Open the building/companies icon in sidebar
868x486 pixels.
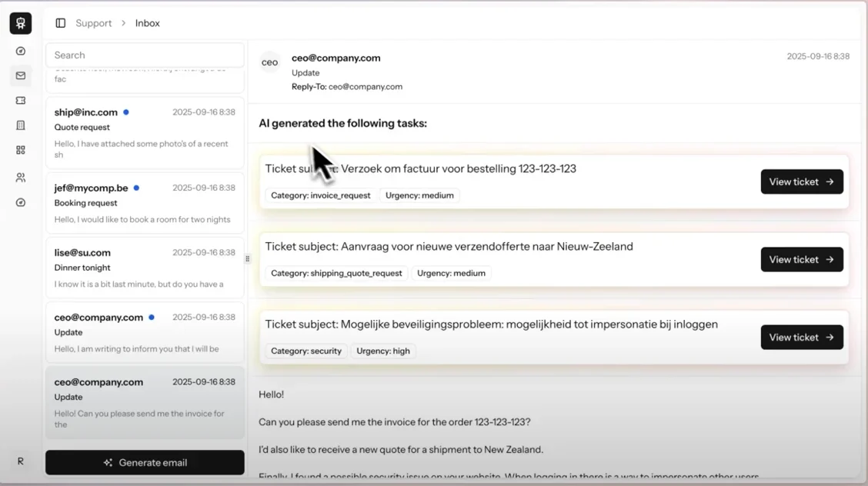[21, 125]
